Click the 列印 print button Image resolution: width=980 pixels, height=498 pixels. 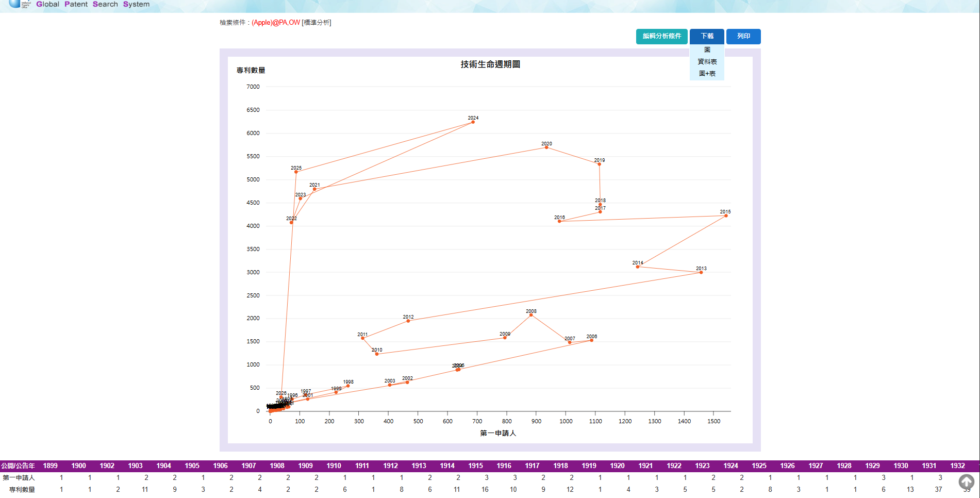click(743, 36)
